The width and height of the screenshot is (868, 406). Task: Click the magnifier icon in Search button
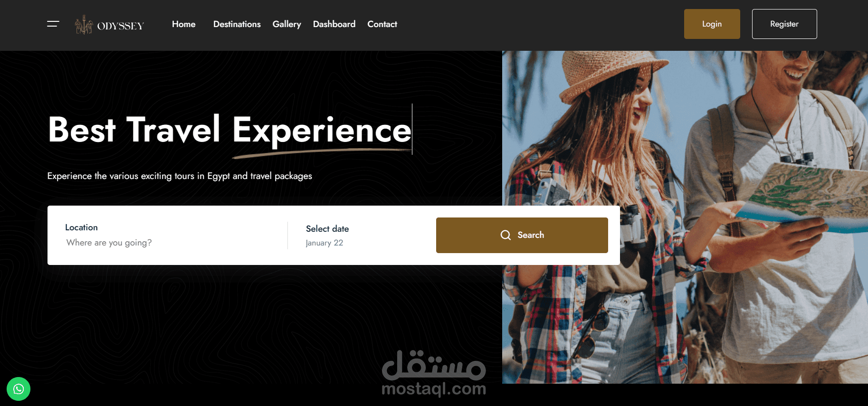506,235
